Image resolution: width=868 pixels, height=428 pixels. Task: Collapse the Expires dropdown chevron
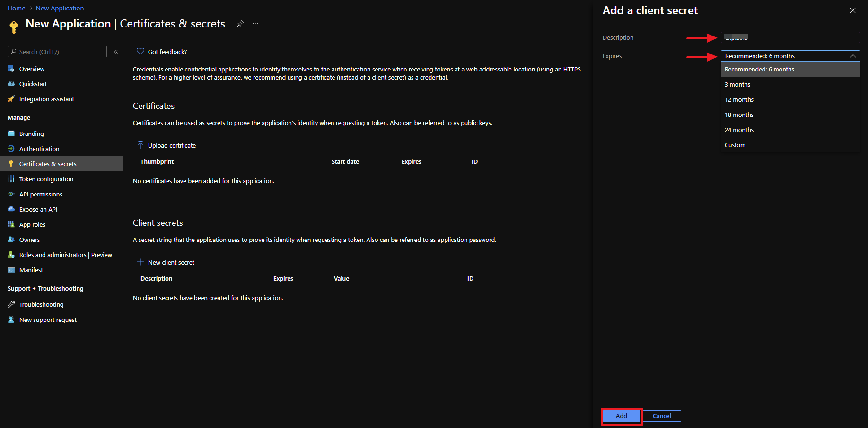(x=853, y=56)
